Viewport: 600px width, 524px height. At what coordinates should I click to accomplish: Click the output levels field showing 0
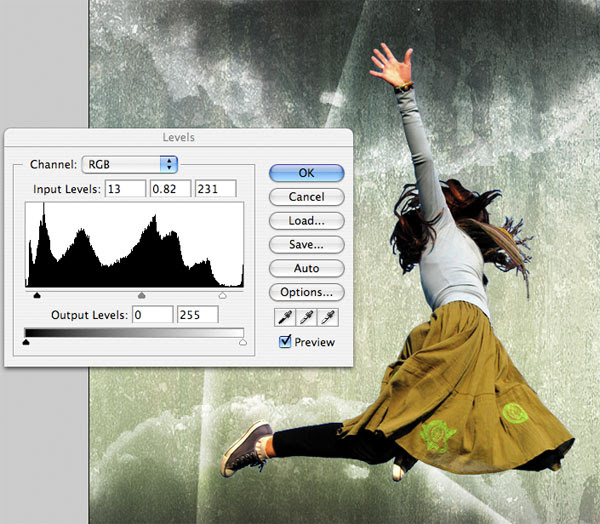click(153, 315)
